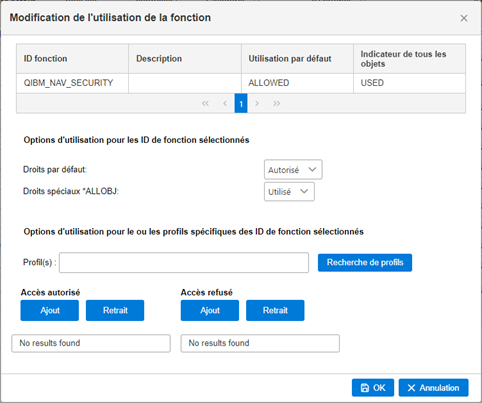This screenshot has width=482, height=403.
Task: Select the QIBM_NAV_SECURITY row
Action: click(241, 83)
